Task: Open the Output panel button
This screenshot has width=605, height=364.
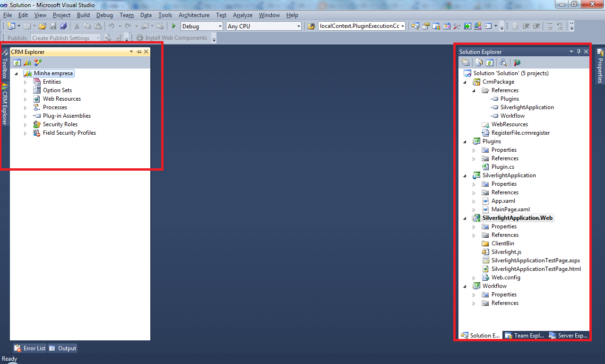Action: pos(62,348)
